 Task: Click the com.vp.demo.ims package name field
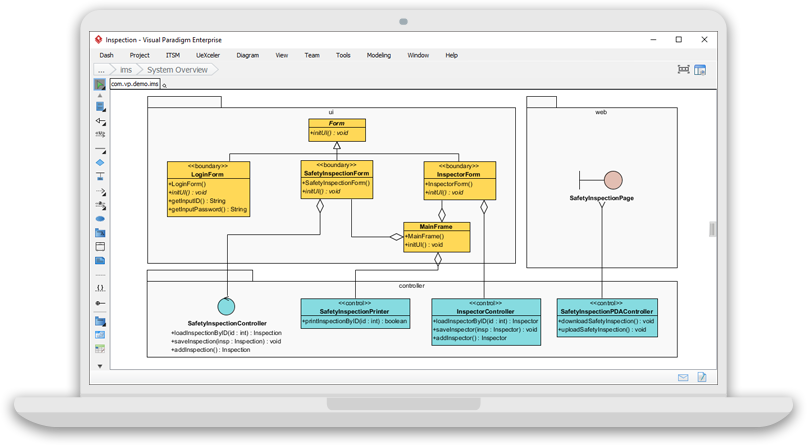click(x=134, y=85)
